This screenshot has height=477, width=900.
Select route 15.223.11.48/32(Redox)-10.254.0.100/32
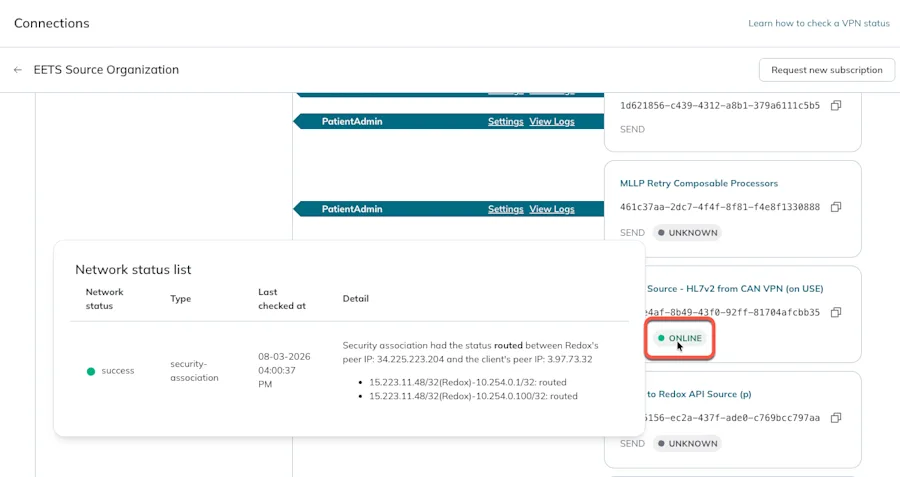(474, 396)
